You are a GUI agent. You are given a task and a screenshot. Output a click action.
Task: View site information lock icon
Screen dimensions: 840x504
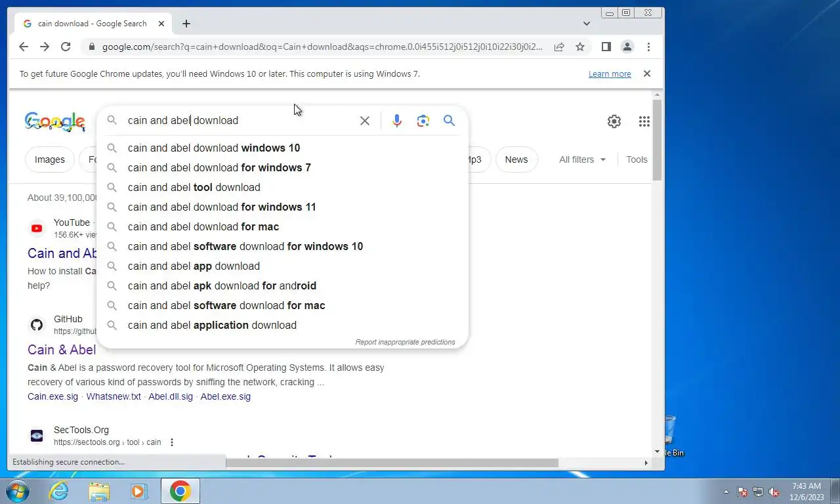91,47
